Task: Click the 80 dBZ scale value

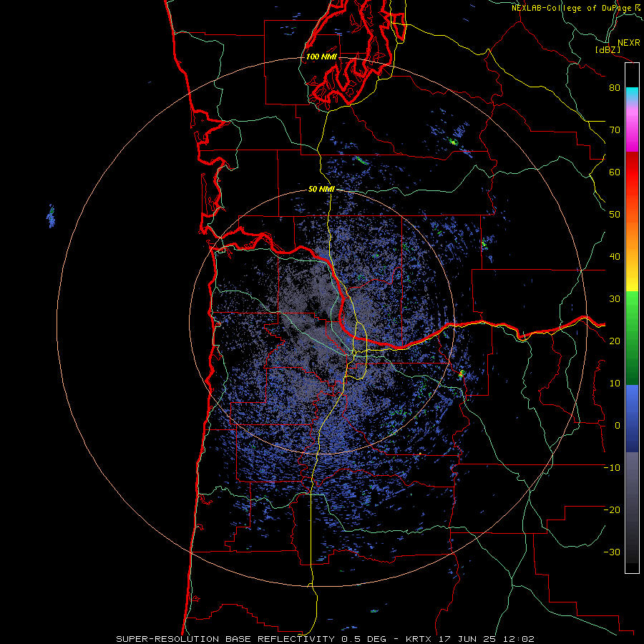Action: coord(615,88)
